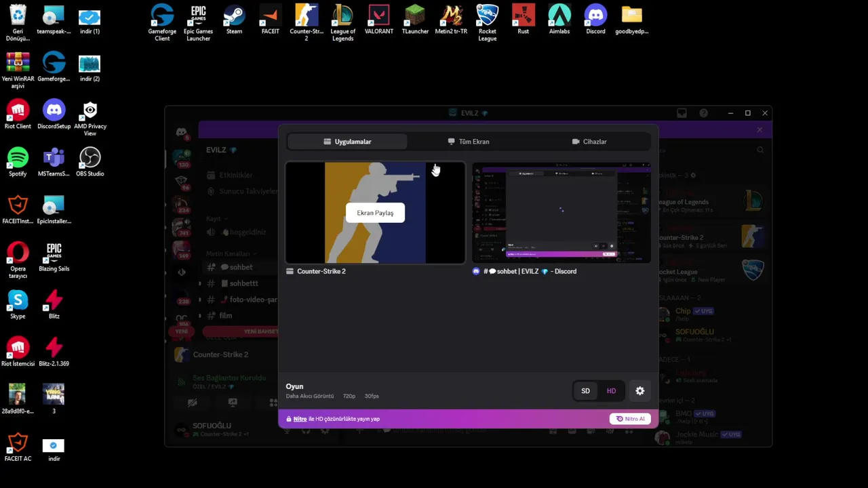Image resolution: width=868 pixels, height=488 pixels.
Task: Select the Blitz desktop icon
Action: pos(54,304)
